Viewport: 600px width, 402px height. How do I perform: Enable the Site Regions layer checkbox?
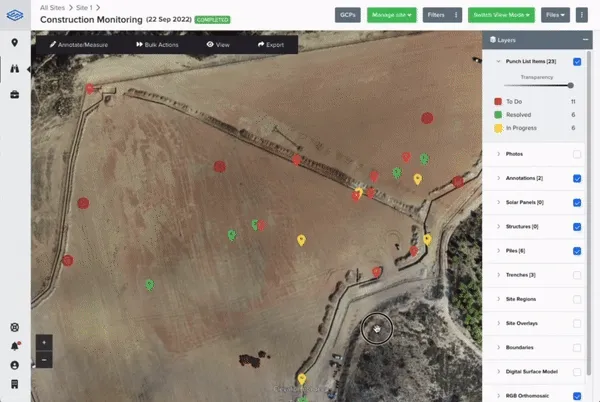[x=577, y=299]
